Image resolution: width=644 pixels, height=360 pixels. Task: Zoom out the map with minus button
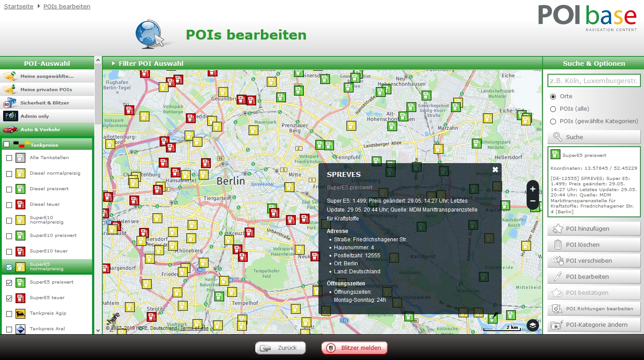[532, 201]
